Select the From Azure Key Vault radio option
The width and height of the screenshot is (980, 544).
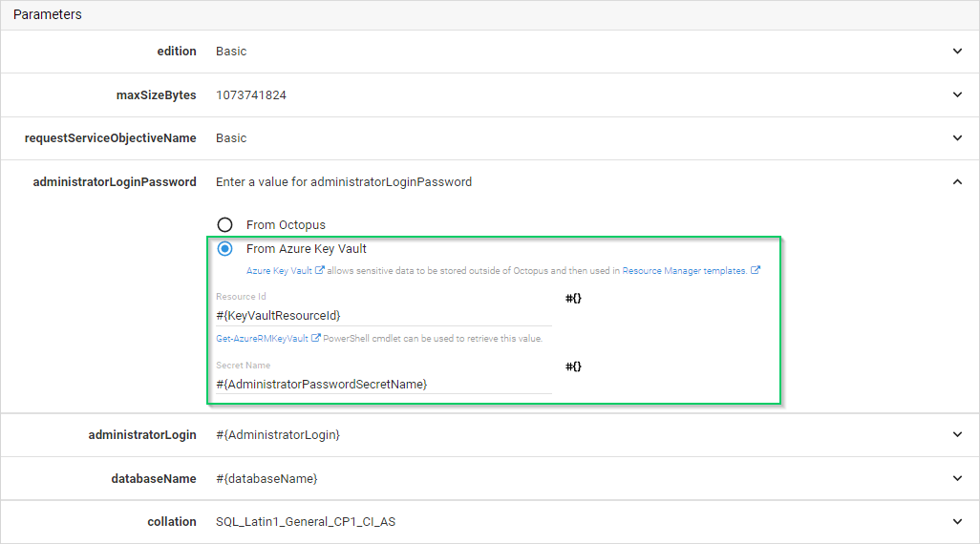click(x=225, y=249)
